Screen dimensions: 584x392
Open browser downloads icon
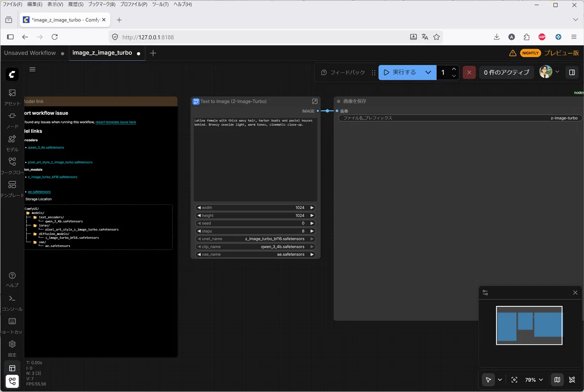point(496,37)
